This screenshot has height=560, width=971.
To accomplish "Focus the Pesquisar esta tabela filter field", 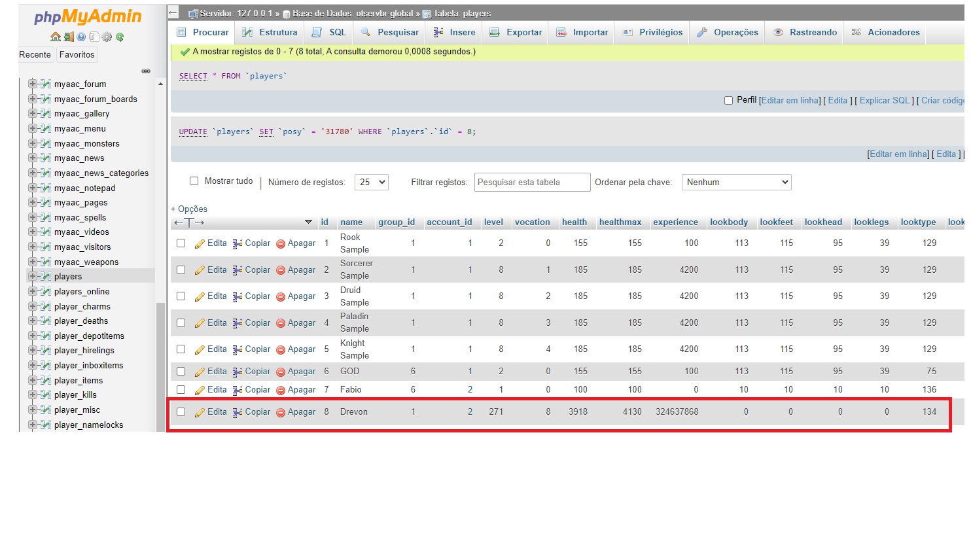I will [x=532, y=183].
